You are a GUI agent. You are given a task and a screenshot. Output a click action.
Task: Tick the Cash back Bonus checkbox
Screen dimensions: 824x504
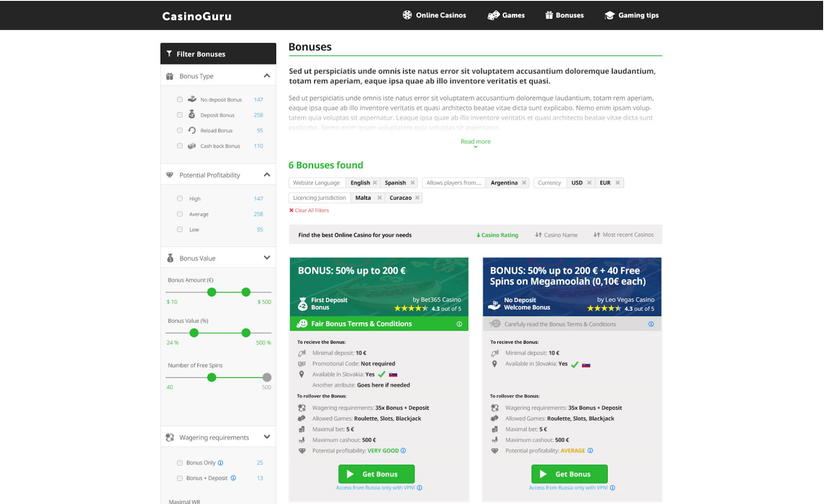180,146
